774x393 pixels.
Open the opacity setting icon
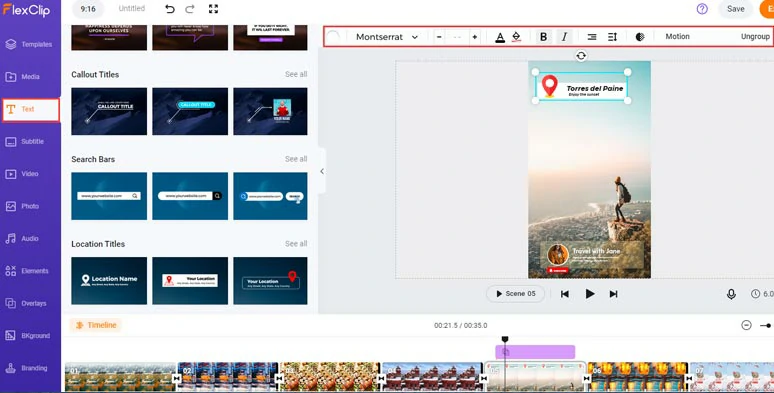tap(640, 37)
